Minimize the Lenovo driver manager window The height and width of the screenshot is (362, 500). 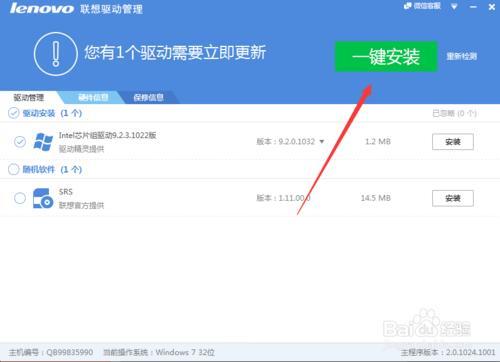pyautogui.click(x=473, y=7)
